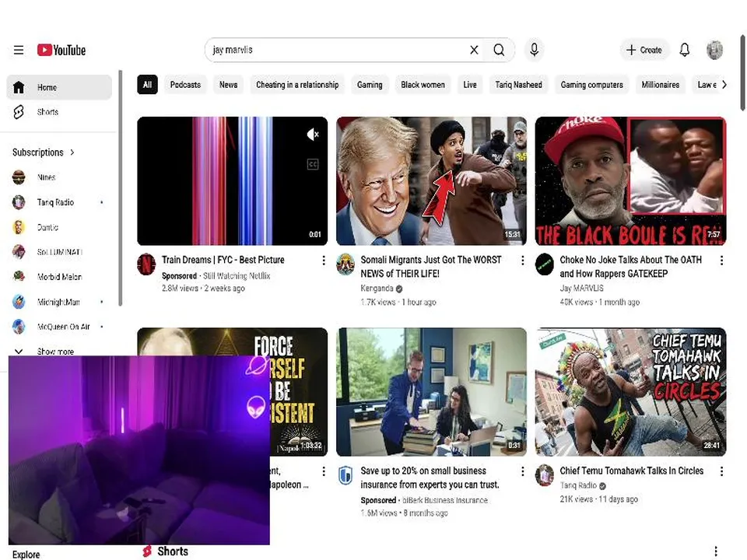
Task: Click the Kenganda channel name
Action: pyautogui.click(x=377, y=289)
